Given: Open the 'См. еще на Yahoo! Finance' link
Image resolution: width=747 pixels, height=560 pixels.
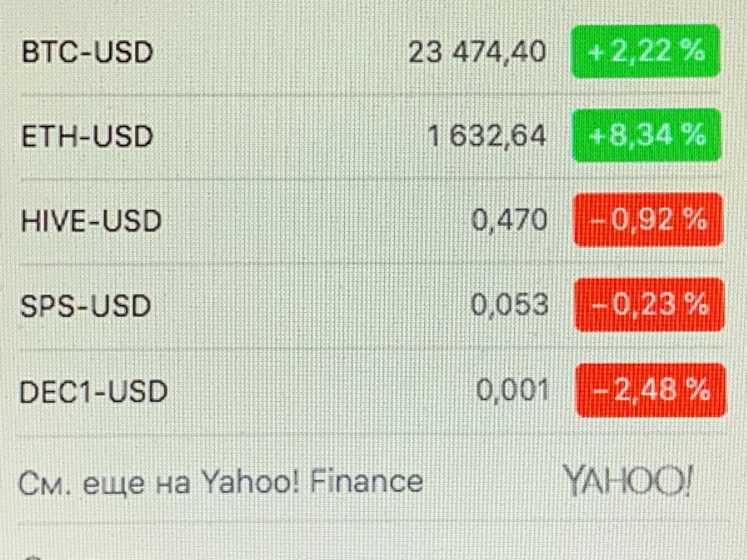Looking at the screenshot, I should 221,483.
